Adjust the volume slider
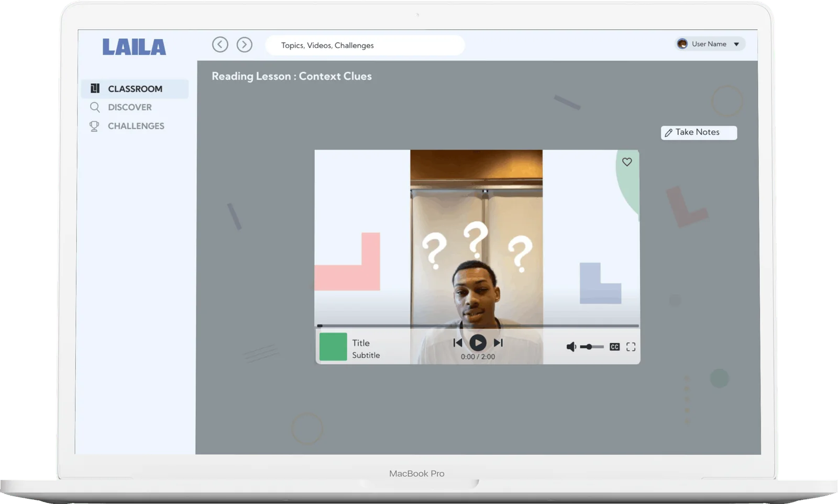This screenshot has height=504, width=838. pos(592,346)
